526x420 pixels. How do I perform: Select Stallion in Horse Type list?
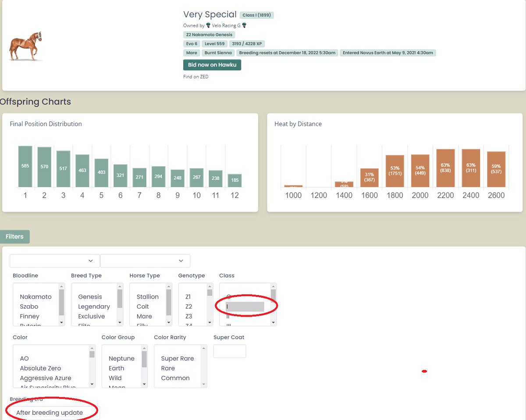[147, 297]
